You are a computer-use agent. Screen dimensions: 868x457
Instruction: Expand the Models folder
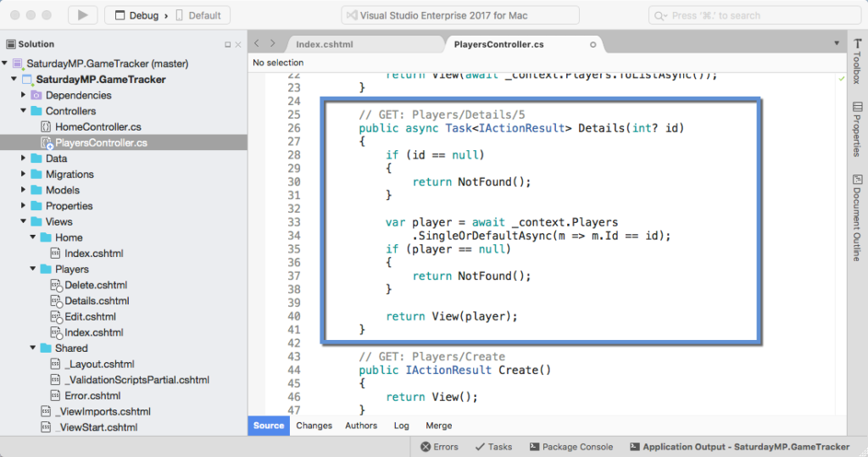pos(24,191)
